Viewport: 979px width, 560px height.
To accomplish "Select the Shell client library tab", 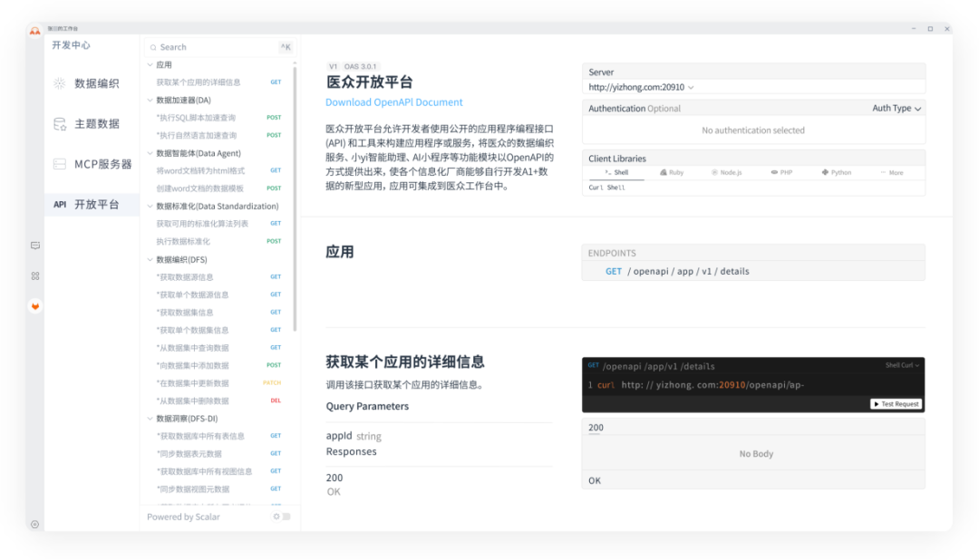I will click(x=616, y=173).
